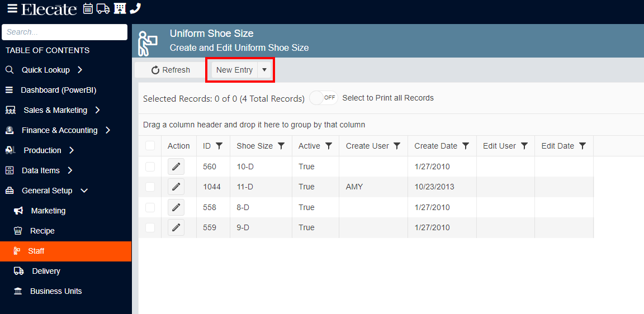Click the Production forklift icon
Image resolution: width=644 pixels, height=314 pixels.
pyautogui.click(x=11, y=150)
